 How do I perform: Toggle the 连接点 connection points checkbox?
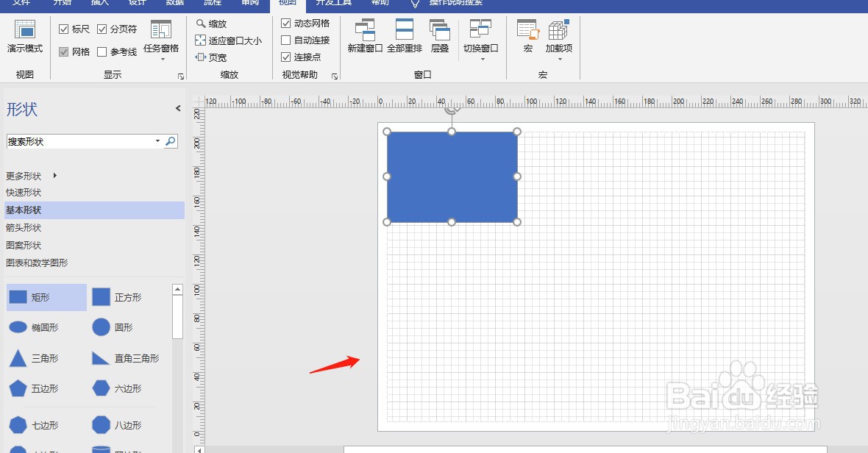click(285, 57)
